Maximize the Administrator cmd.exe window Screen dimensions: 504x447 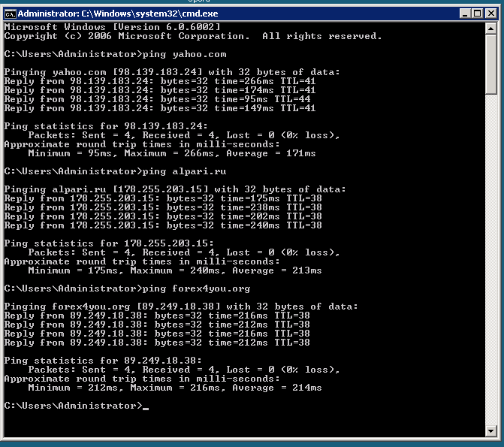(478, 14)
